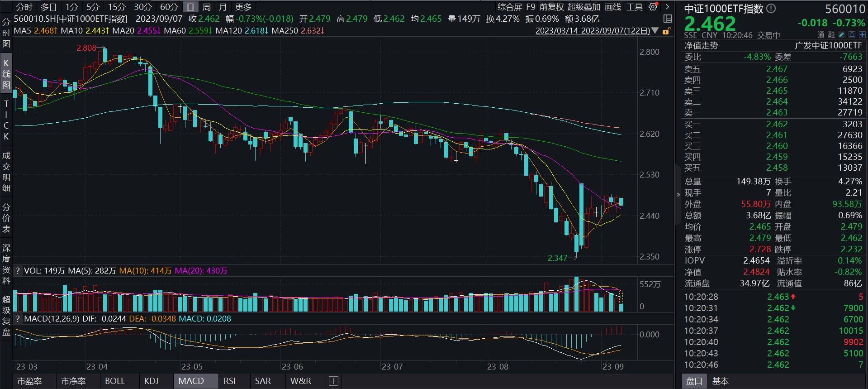The width and height of the screenshot is (868, 389).
Task: Click the question mark beside VOL indicator
Action: click(18, 271)
